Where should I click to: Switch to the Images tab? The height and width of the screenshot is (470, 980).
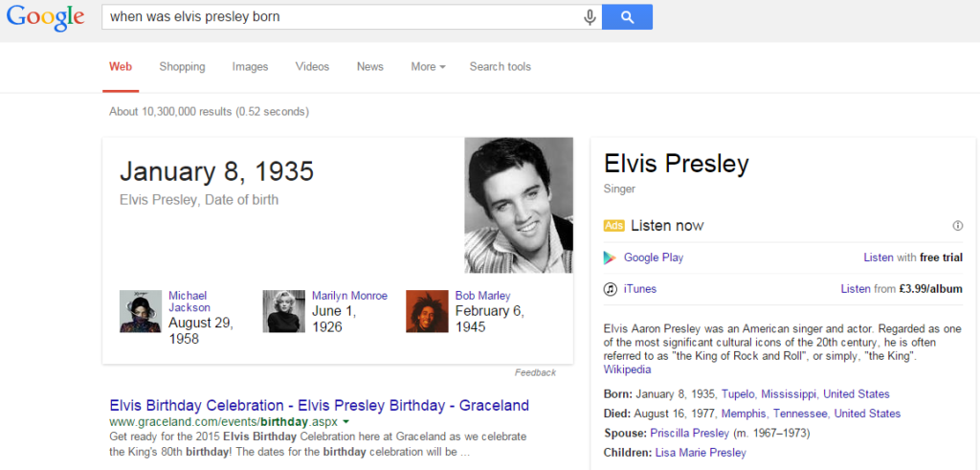[x=250, y=67]
